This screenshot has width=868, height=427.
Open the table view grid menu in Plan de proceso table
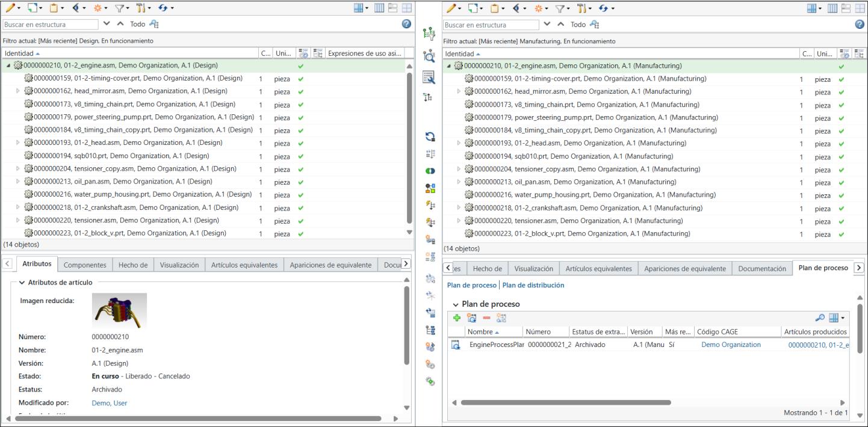tap(836, 318)
